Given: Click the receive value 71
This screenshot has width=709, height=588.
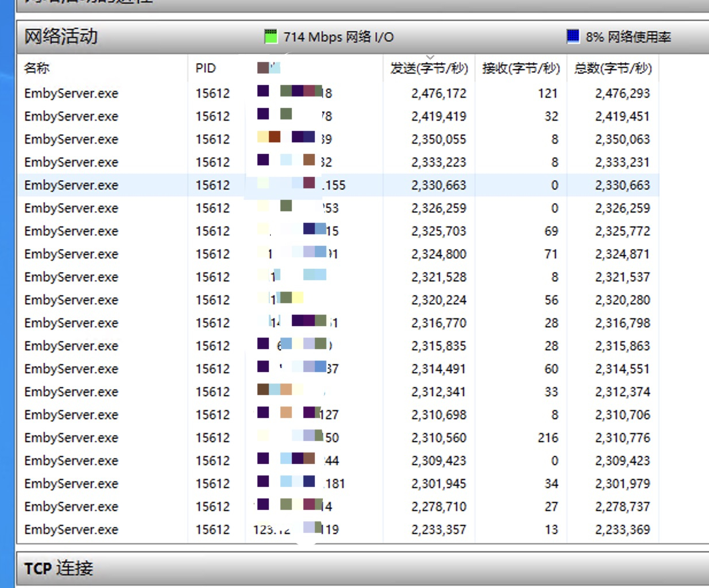Looking at the screenshot, I should point(552,254).
